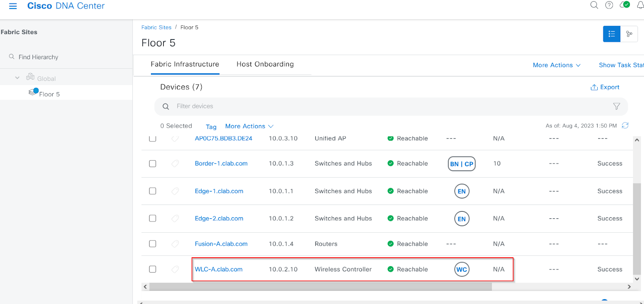This screenshot has width=644, height=304.
Task: Click the BN | CP role badge
Action: pos(462,164)
